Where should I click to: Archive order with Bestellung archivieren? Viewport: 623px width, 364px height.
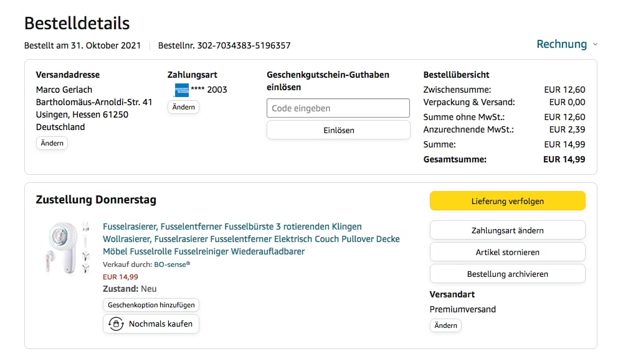(507, 274)
